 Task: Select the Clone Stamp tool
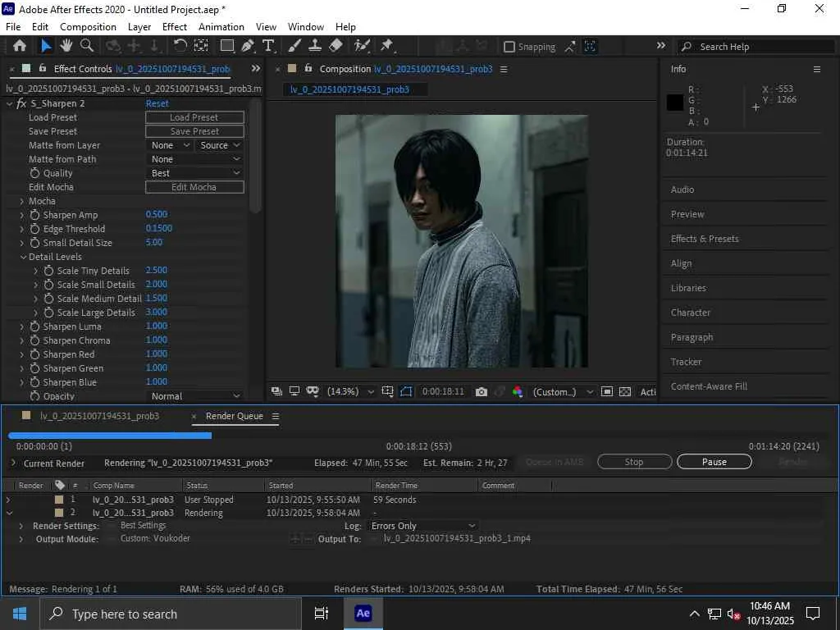coord(315,46)
